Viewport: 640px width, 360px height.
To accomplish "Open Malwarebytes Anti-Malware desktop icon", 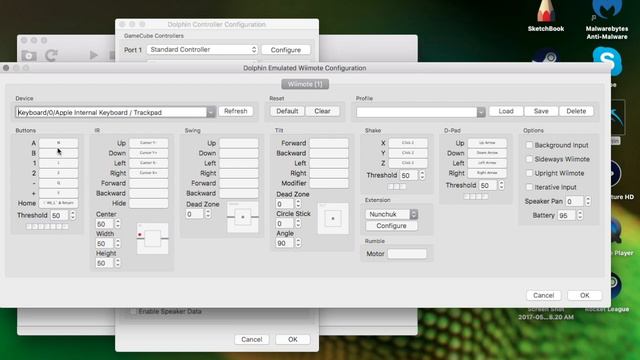I will tap(607, 18).
